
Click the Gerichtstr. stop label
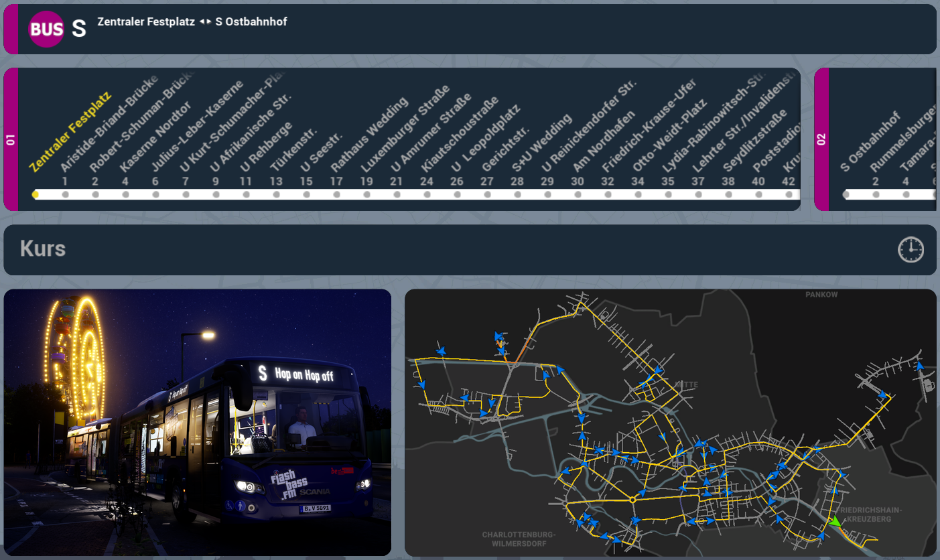pos(505,149)
